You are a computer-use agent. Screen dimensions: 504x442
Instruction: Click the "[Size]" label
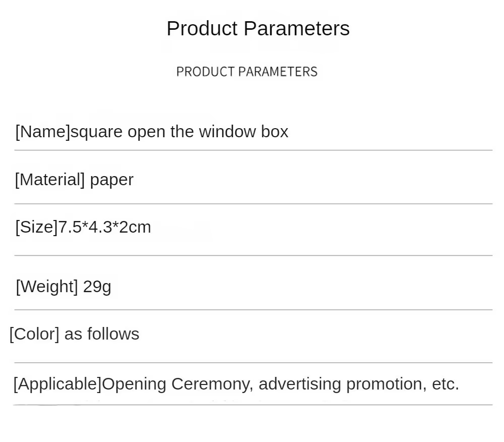coord(36,227)
